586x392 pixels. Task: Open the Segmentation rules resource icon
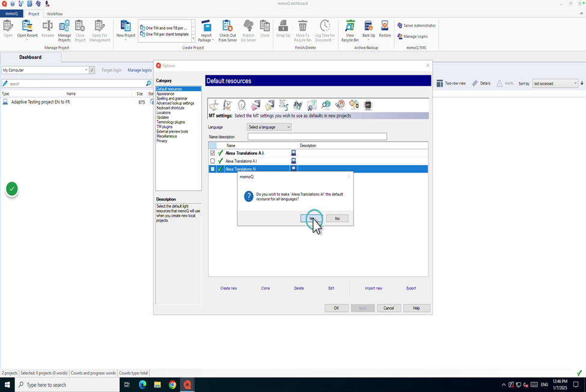coord(214,105)
